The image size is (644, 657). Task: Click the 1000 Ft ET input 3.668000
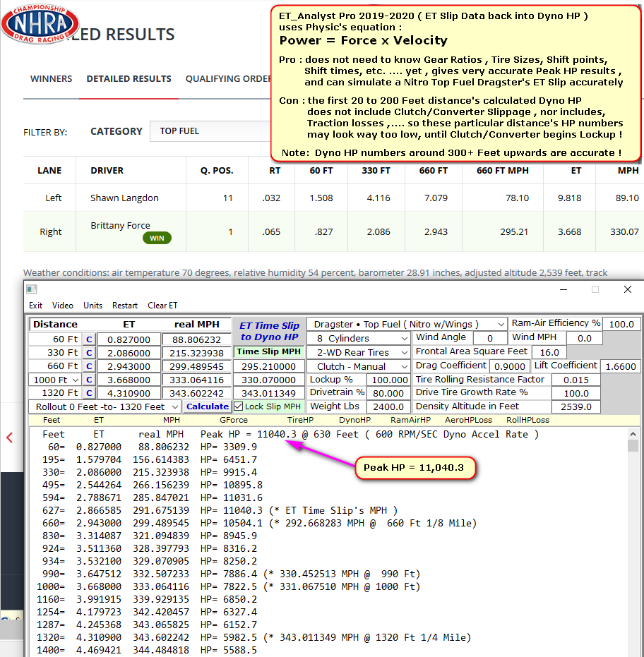129,380
